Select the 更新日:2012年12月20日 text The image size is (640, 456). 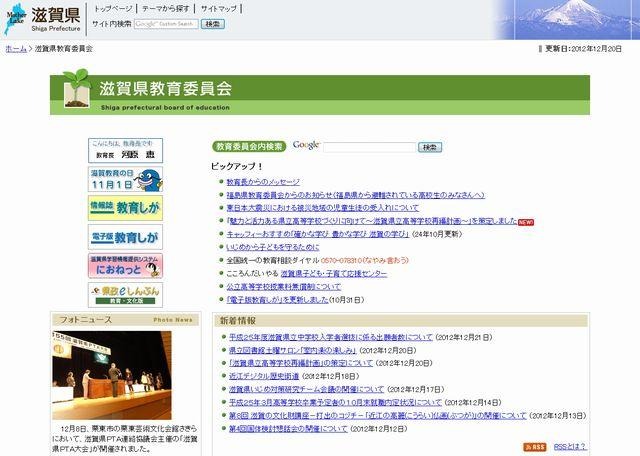583,49
